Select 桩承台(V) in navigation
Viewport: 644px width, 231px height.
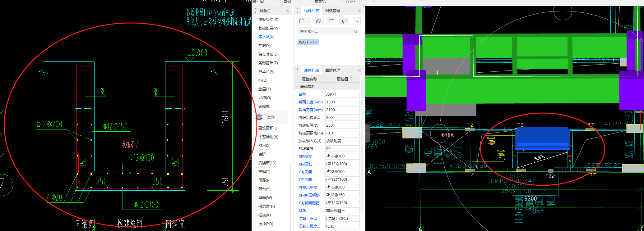(x=266, y=71)
